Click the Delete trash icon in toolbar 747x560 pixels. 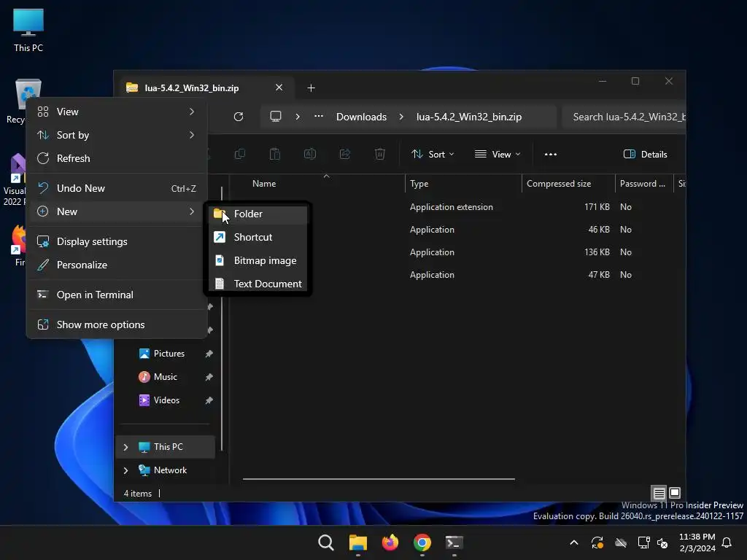(x=379, y=154)
